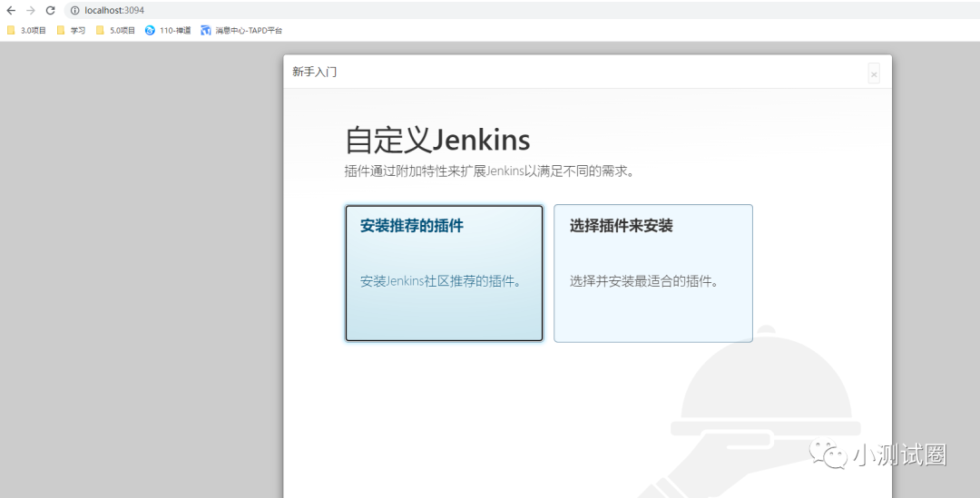Click the 自定义Jenkins heading

[x=437, y=140]
